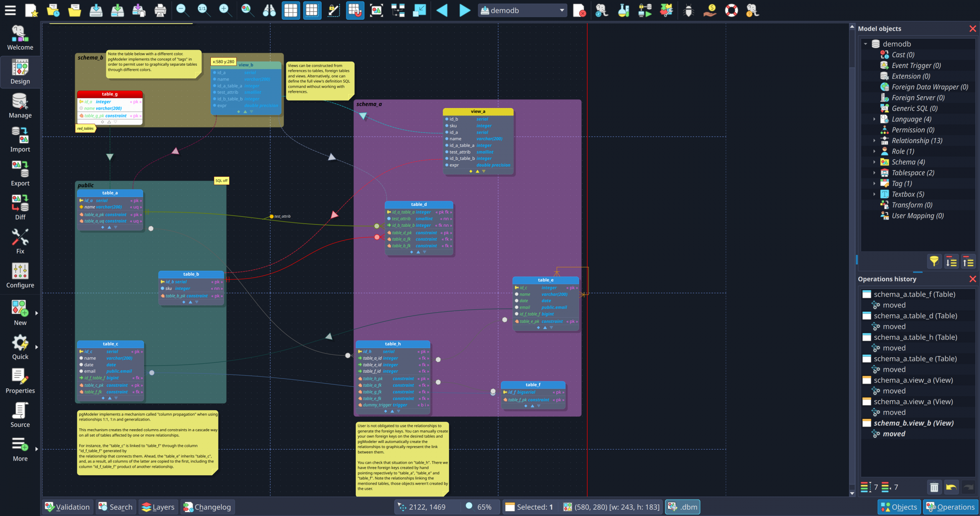The width and height of the screenshot is (980, 516).
Task: Toggle the Objects panel button
Action: tap(899, 507)
